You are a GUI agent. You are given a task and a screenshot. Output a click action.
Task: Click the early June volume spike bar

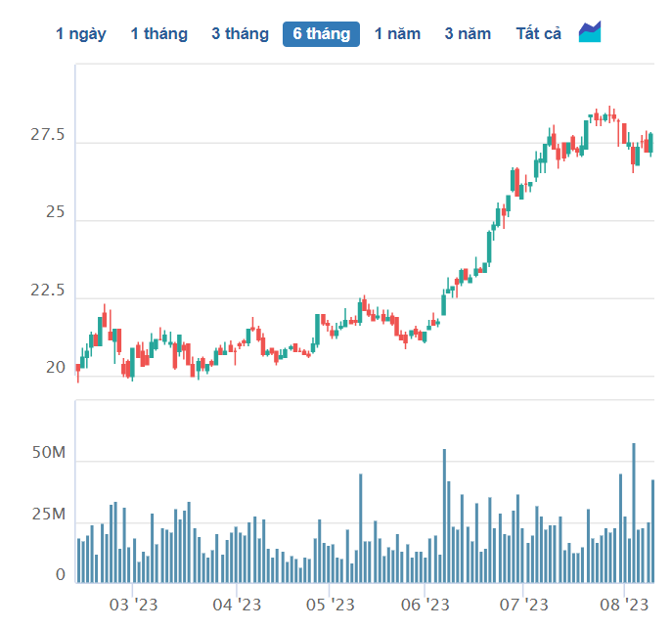[x=444, y=516]
